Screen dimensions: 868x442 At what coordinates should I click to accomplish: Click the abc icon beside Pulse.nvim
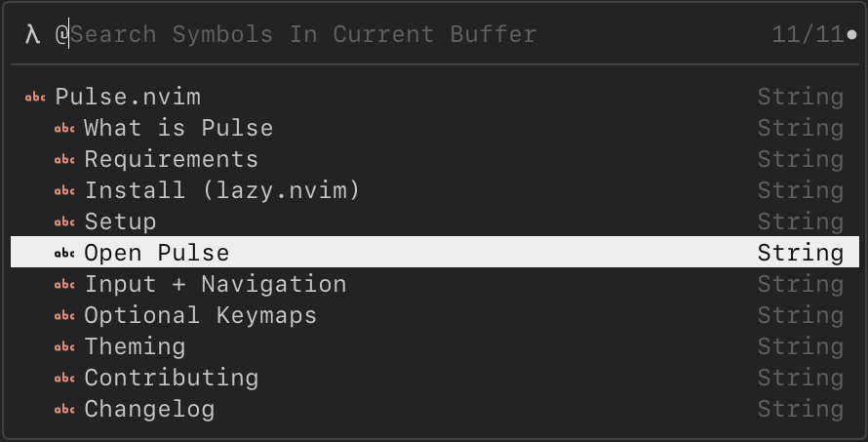pos(35,97)
